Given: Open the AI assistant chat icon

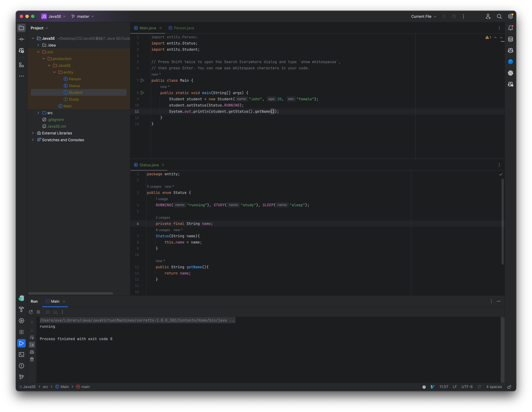Looking at the screenshot, I should click(511, 62).
